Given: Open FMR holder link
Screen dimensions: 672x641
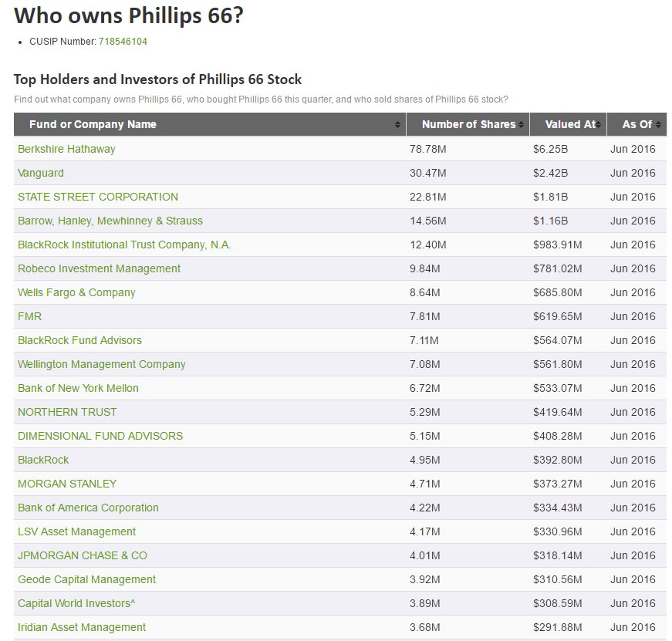Looking at the screenshot, I should coord(29,317).
